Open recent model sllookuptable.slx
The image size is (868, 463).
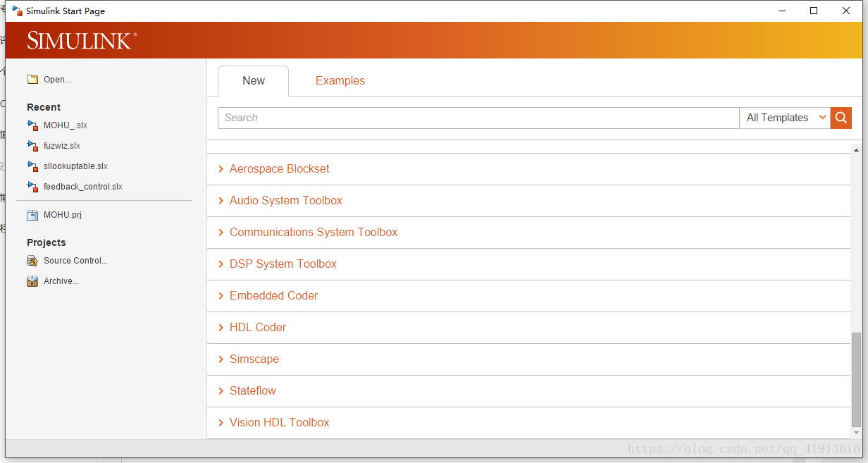pyautogui.click(x=75, y=166)
